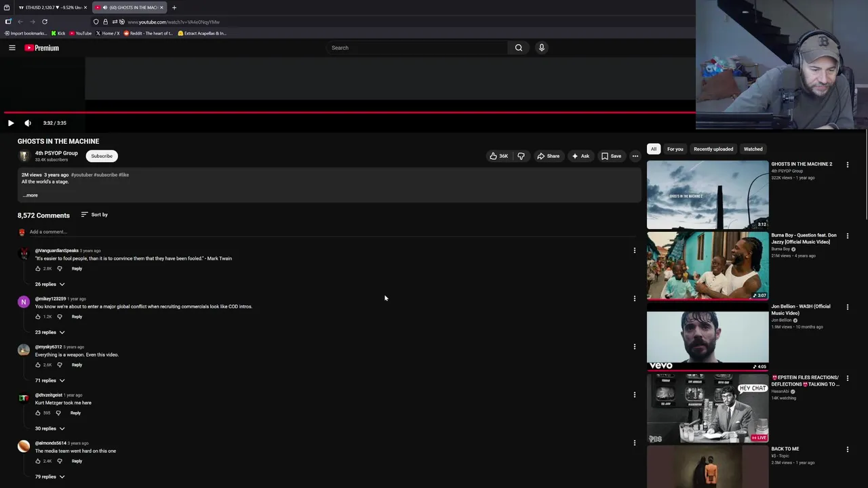Open options for Jon Bellion WASH video

(847, 307)
